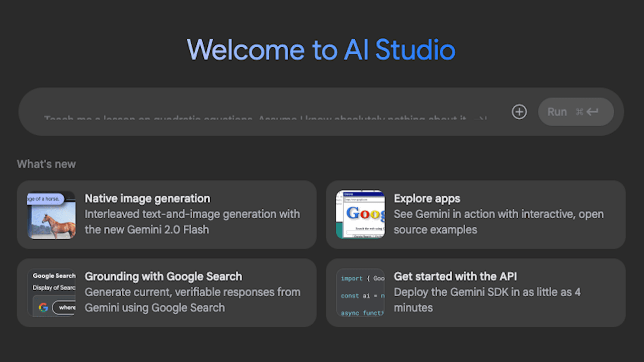Click the Google Search display thumbnail
The width and height of the screenshot is (644, 362).
click(x=51, y=293)
